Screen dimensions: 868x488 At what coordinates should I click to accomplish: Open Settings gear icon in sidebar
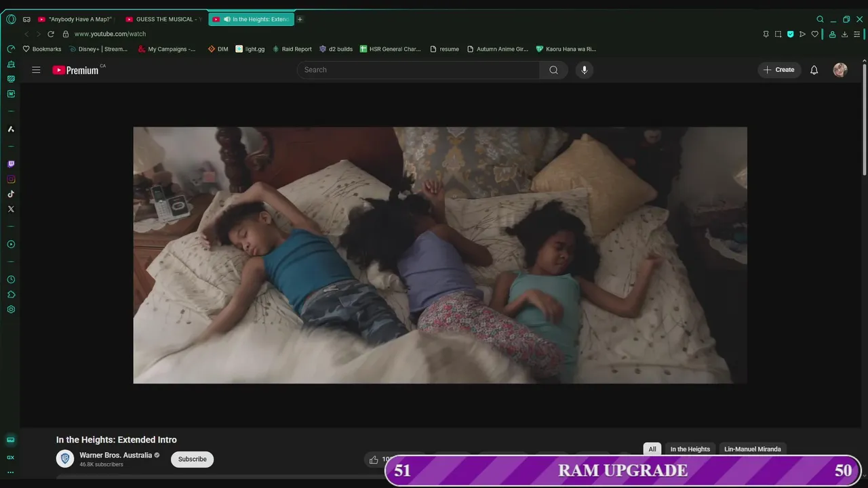[11, 309]
